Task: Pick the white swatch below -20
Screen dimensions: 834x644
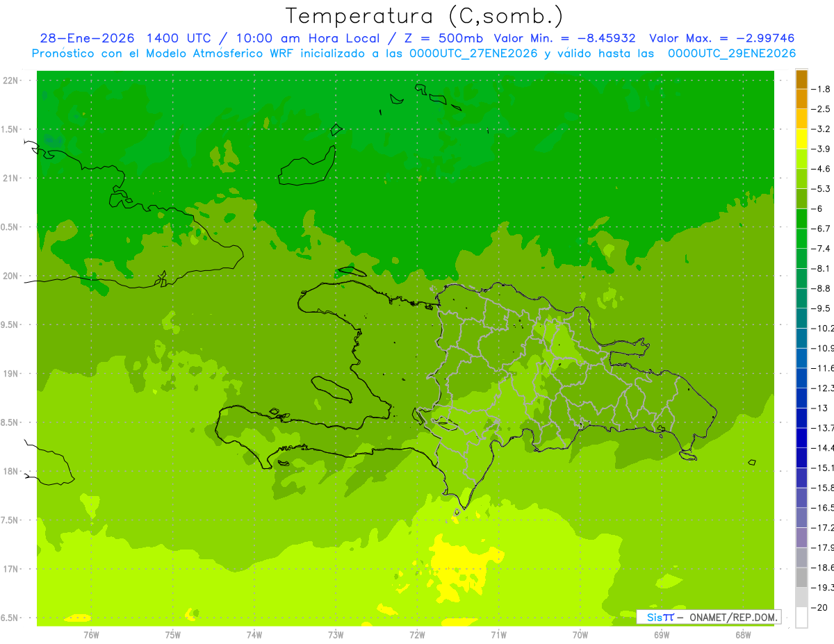Action: coord(801,617)
